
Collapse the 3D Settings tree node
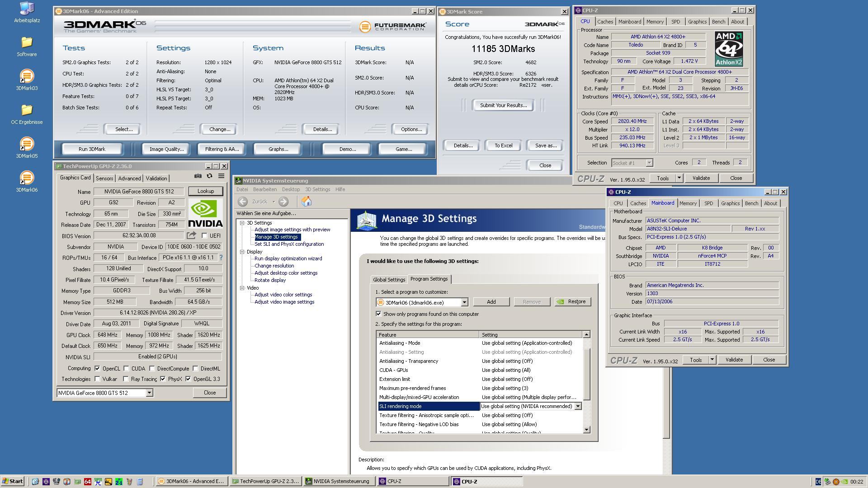pos(242,223)
